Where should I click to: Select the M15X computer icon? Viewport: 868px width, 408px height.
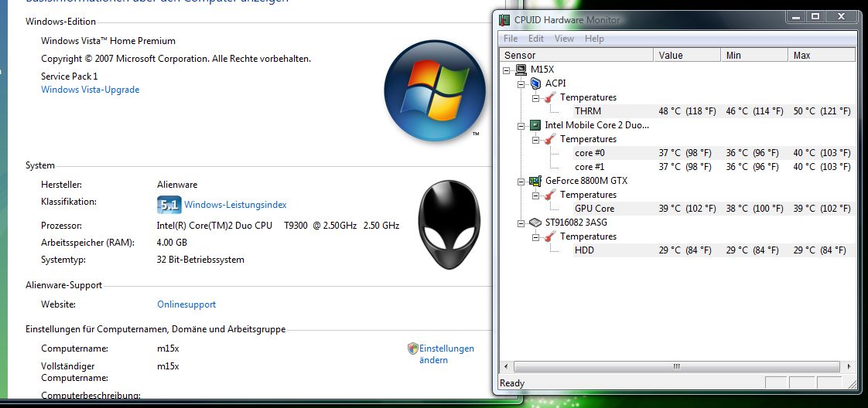521,70
